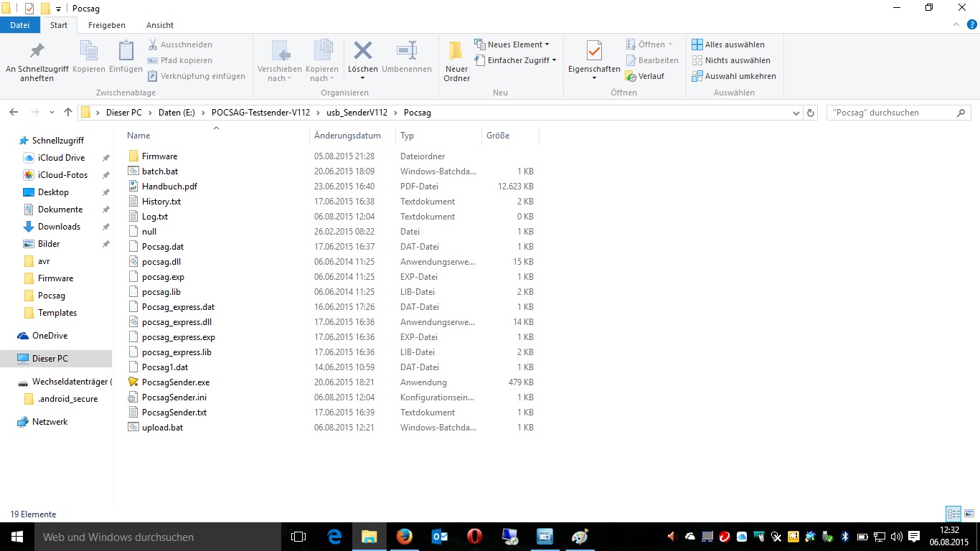
Task: Open the address bar history dropdown
Action: 796,113
